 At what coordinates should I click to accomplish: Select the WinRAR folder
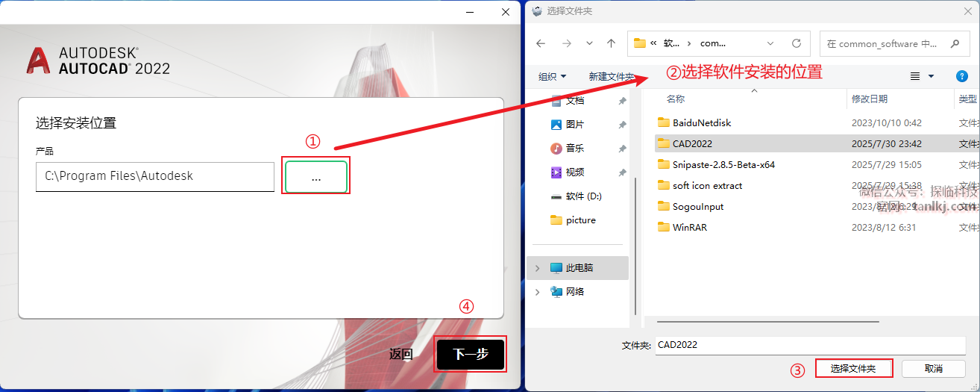pyautogui.click(x=689, y=227)
